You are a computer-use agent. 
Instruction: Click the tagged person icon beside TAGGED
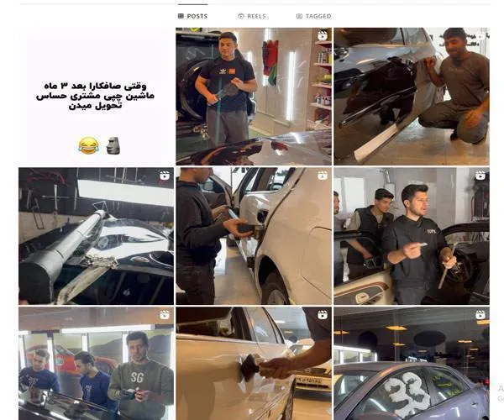tap(299, 16)
